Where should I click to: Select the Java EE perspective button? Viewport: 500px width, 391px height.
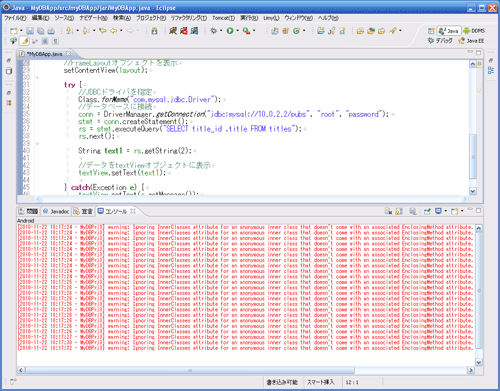[x=471, y=41]
